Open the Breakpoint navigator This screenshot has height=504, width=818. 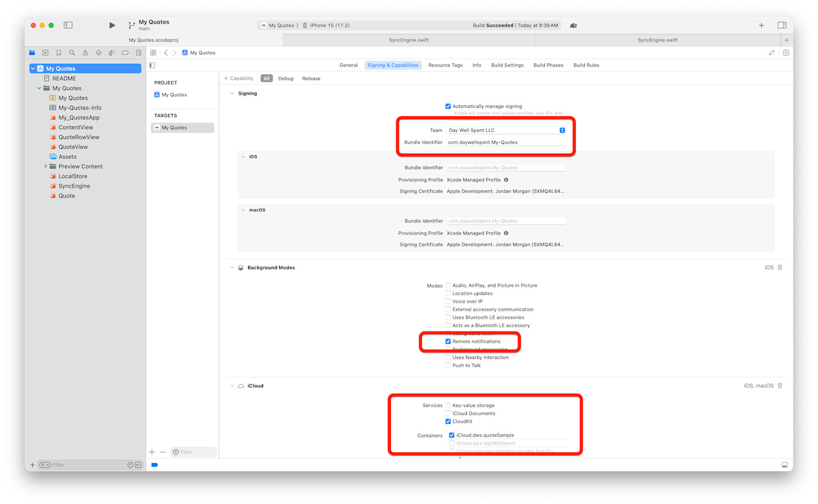(x=125, y=53)
